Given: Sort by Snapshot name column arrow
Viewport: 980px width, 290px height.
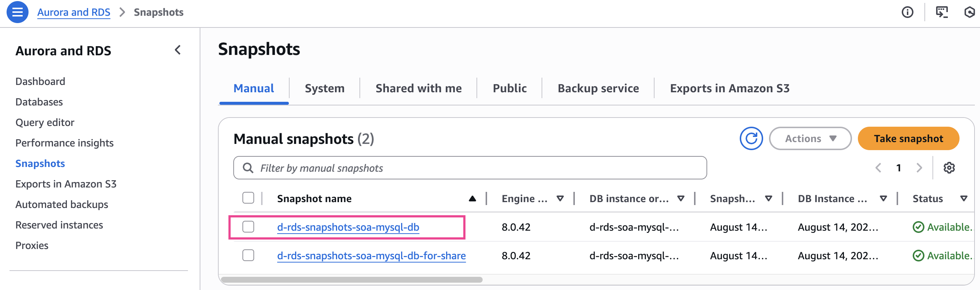Looking at the screenshot, I should (472, 198).
